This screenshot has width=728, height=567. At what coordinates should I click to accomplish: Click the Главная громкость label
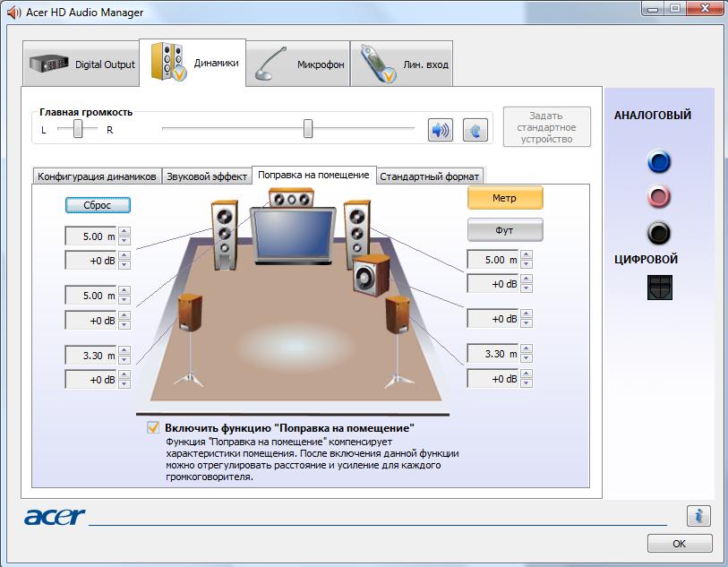point(86,112)
